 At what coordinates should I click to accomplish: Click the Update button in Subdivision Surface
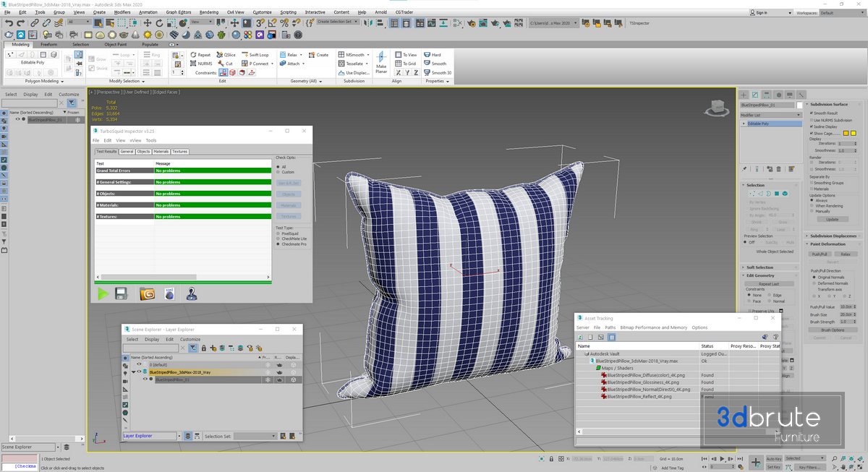click(832, 219)
